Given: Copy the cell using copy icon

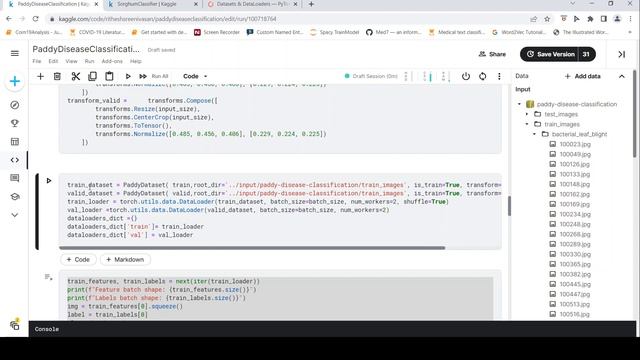Looking at the screenshot, I should (92, 76).
